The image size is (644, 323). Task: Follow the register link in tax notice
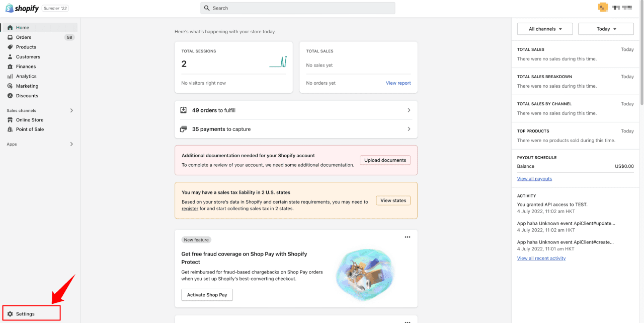pyautogui.click(x=190, y=209)
